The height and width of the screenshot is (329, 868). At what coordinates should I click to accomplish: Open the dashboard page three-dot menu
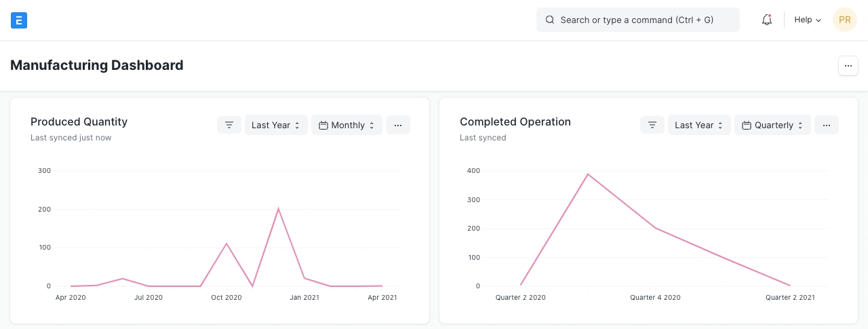pos(848,66)
